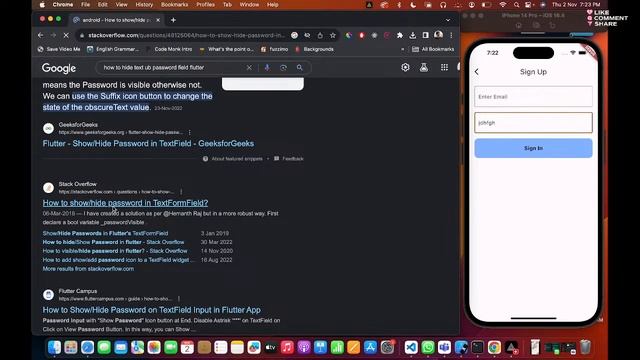Screen dimensions: 640x360
Task: Open Chrome File menu
Action: [85, 4]
